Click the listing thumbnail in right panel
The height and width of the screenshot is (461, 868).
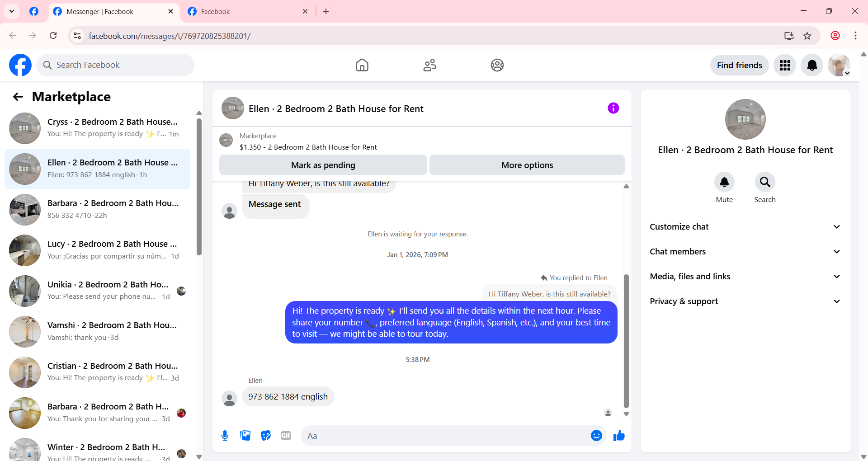point(745,119)
